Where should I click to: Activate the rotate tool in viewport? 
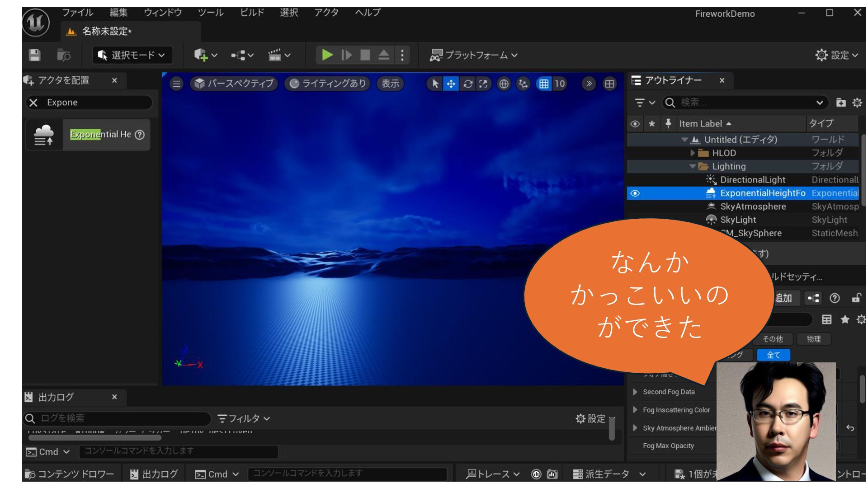point(468,84)
